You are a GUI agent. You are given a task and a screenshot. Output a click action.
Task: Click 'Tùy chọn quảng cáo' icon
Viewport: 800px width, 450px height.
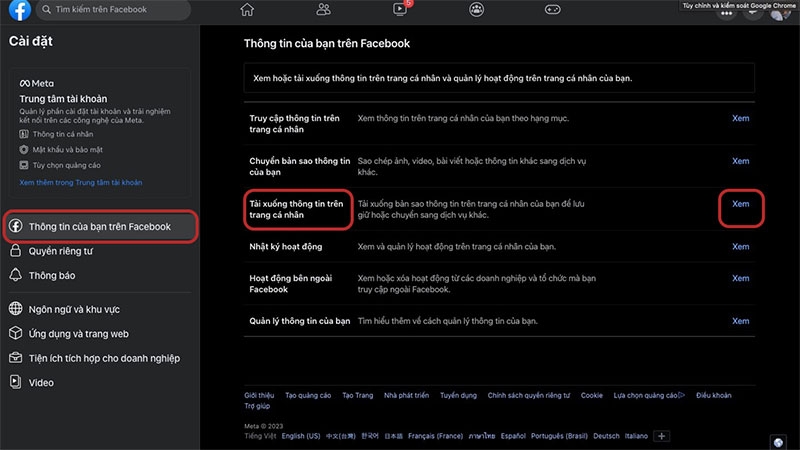coord(23,165)
